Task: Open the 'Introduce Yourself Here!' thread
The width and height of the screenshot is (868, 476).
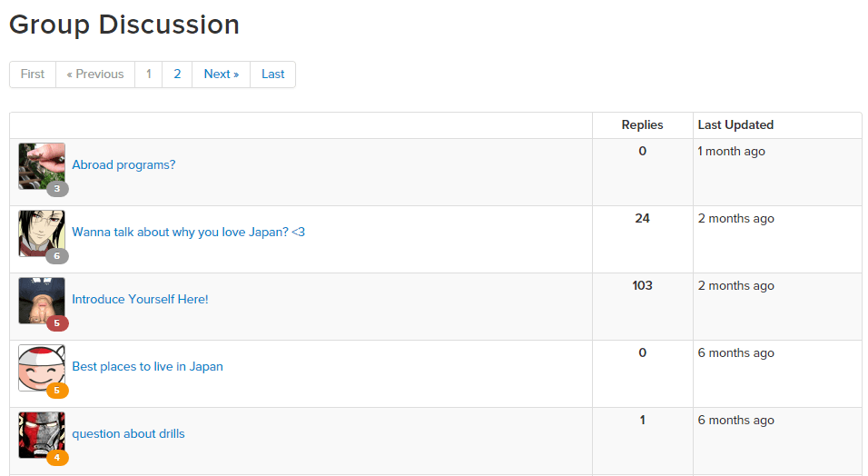Action: click(x=140, y=299)
